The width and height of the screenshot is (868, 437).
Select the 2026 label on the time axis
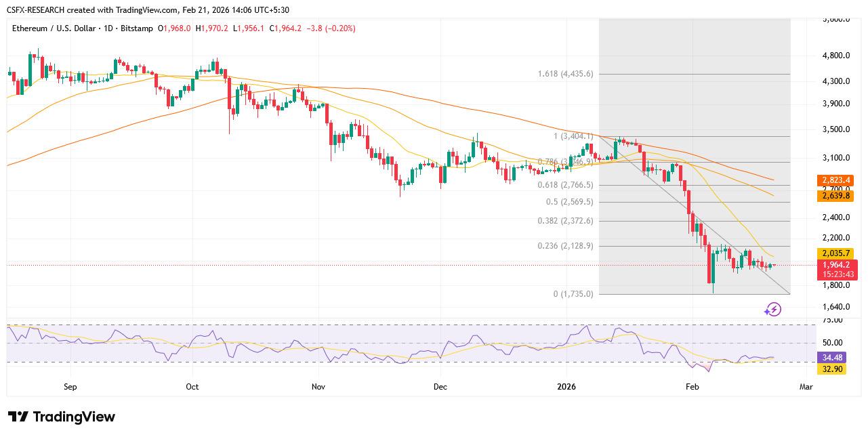566,386
